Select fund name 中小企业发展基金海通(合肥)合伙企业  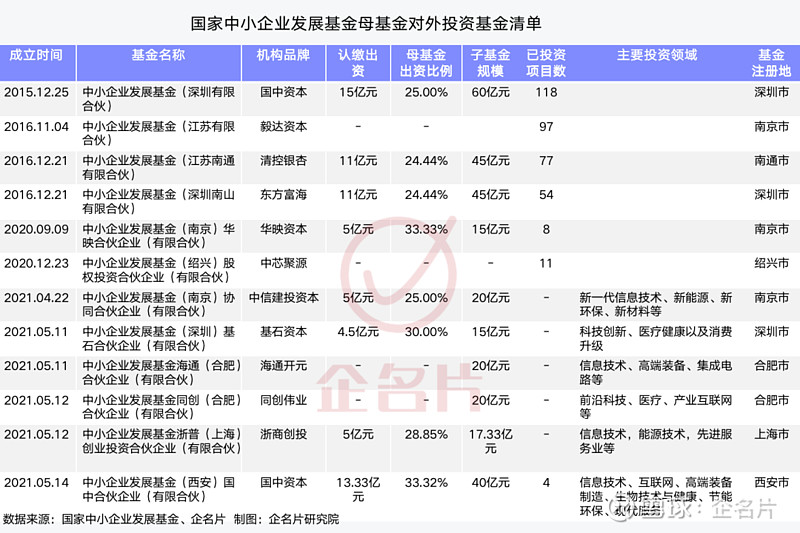tap(161, 372)
